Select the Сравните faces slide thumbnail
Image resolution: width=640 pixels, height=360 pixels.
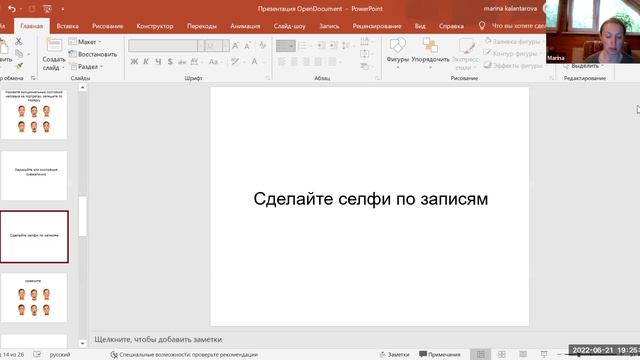coord(34,298)
